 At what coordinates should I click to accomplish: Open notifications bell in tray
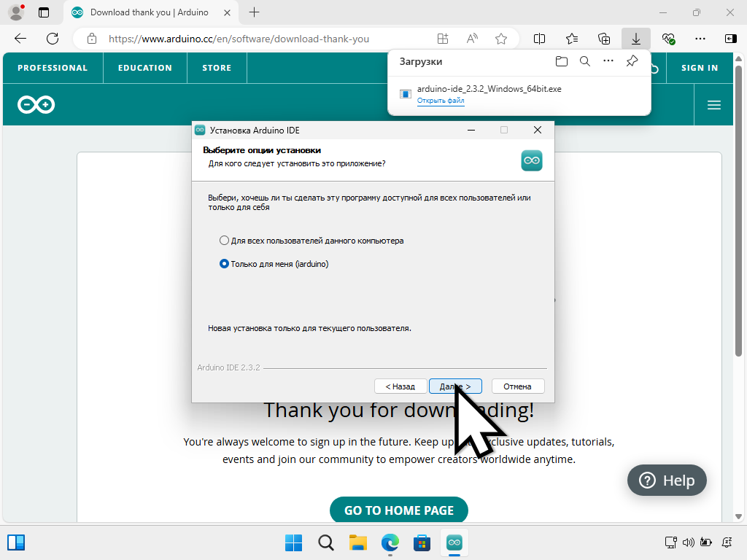coord(727,542)
